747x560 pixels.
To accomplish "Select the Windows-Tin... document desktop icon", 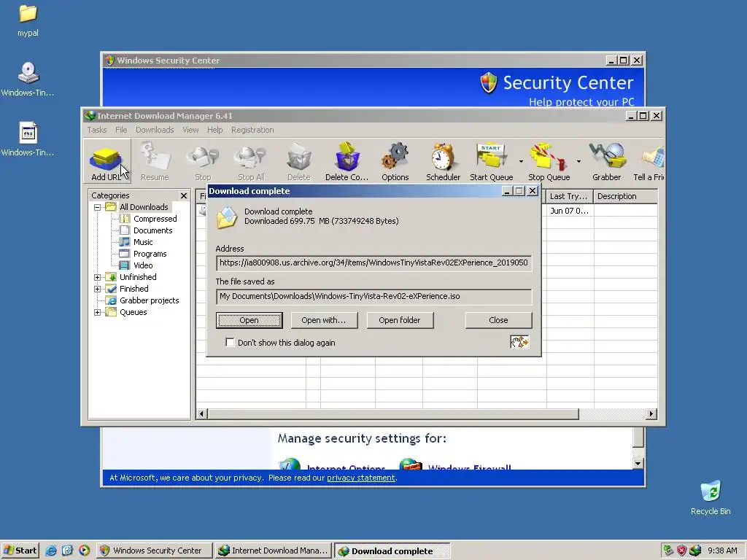I will click(x=28, y=139).
